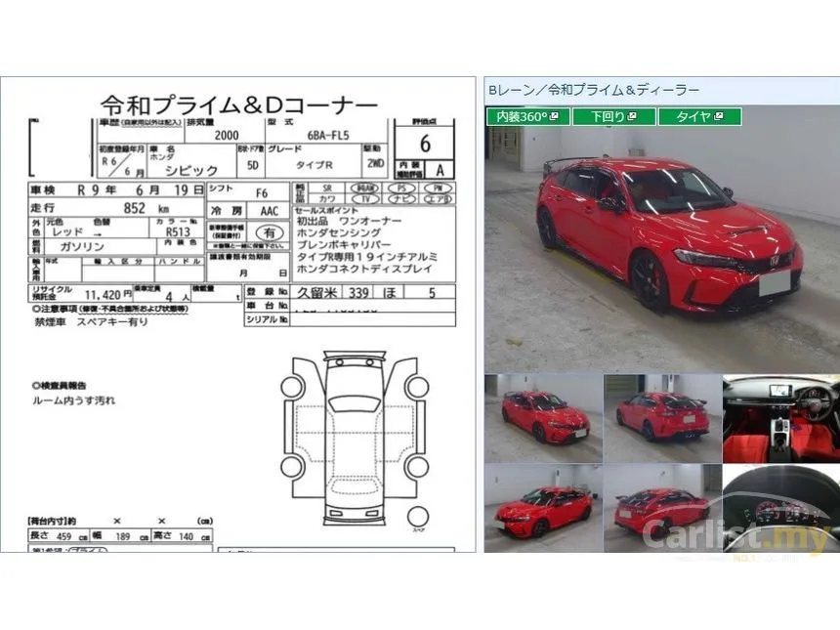Image resolution: width=840 pixels, height=630 pixels.
Task: Select the rear view thumbnail in the top row
Action: [x=662, y=418]
